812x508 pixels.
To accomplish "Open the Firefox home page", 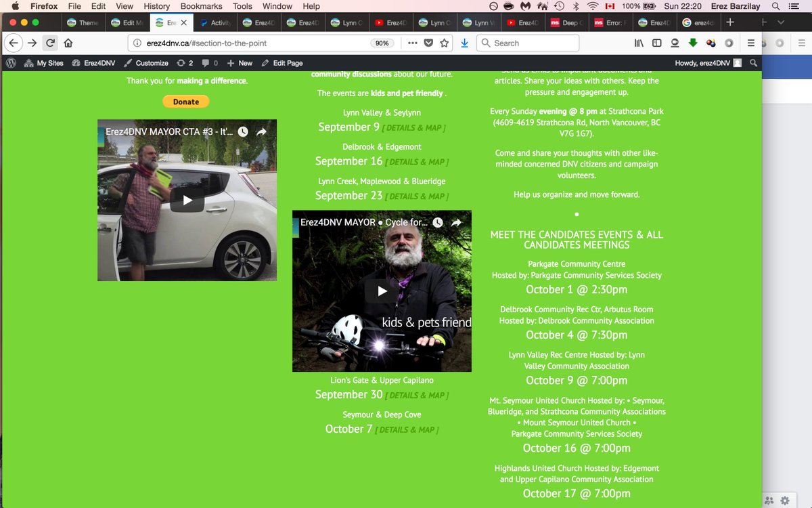I will 68,43.
